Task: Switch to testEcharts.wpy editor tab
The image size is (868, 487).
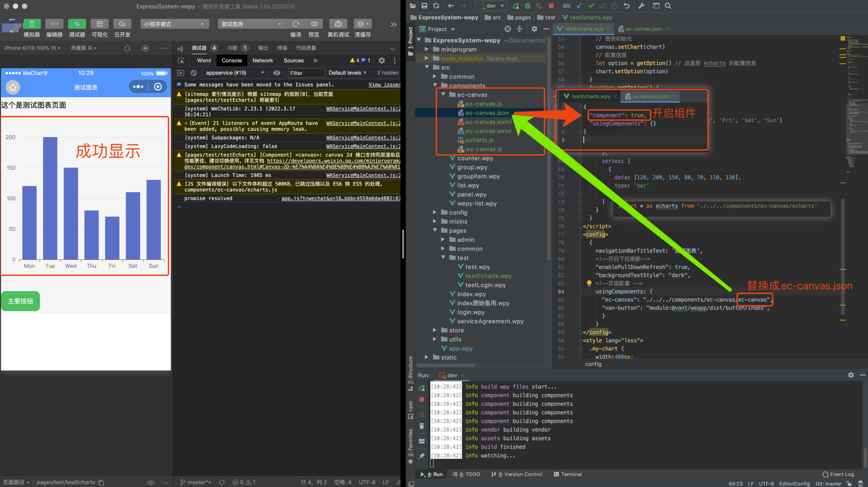Action: pyautogui.click(x=584, y=29)
